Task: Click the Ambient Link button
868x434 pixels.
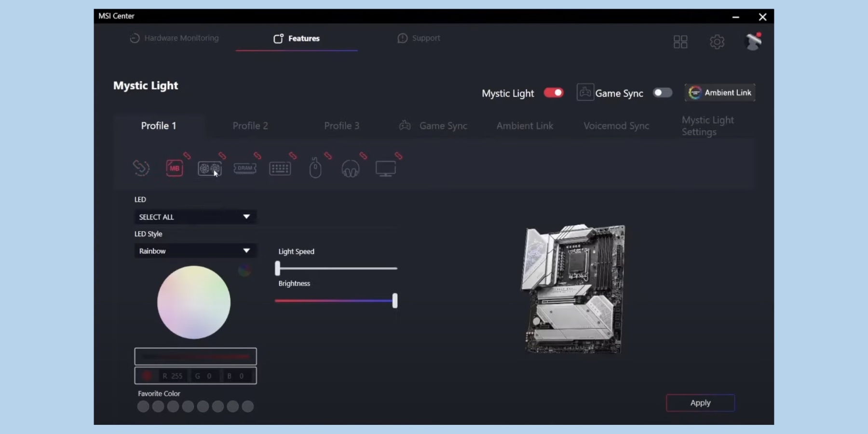Action: [720, 93]
